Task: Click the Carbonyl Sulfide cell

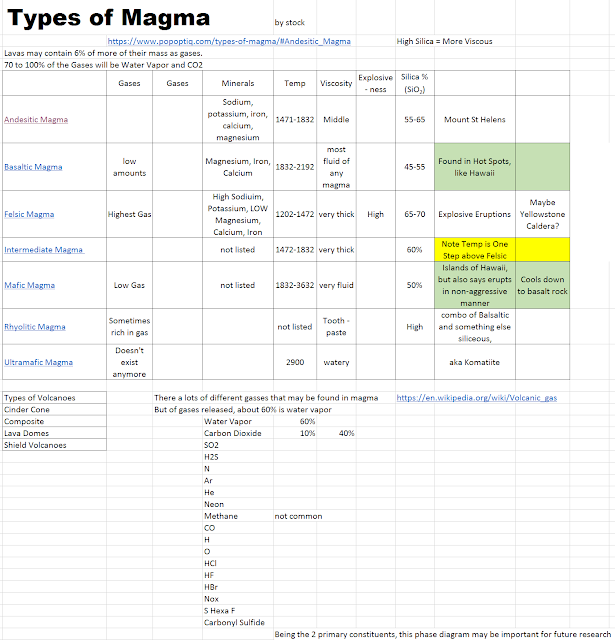Action: pos(238,623)
